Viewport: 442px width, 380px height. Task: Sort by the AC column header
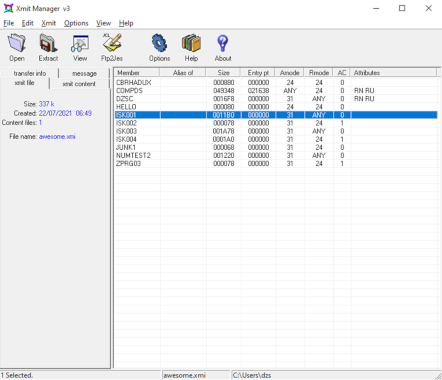pos(342,73)
